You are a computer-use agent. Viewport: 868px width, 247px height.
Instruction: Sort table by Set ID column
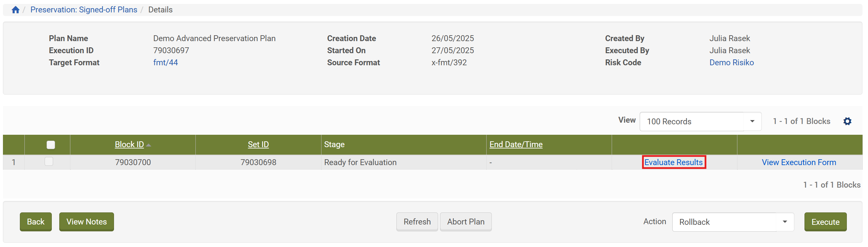tap(258, 145)
